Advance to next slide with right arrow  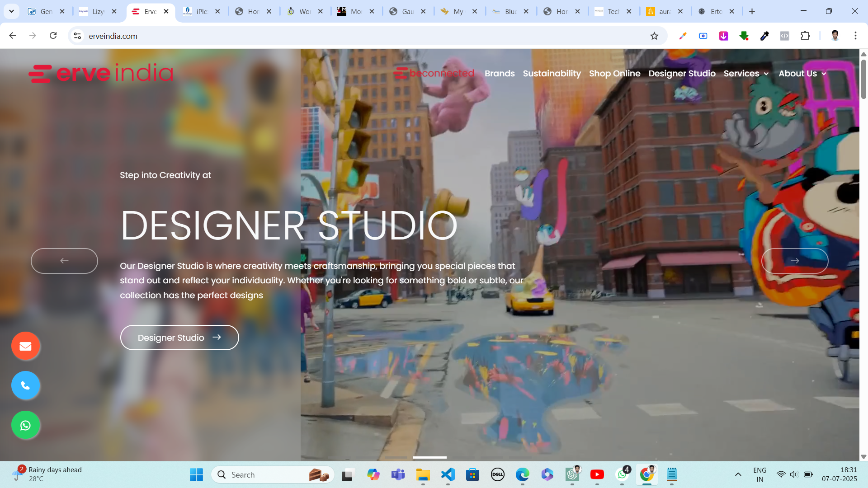[795, 261]
